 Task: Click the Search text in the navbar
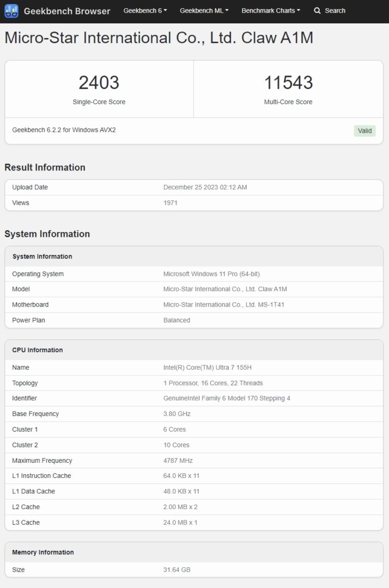click(x=335, y=11)
